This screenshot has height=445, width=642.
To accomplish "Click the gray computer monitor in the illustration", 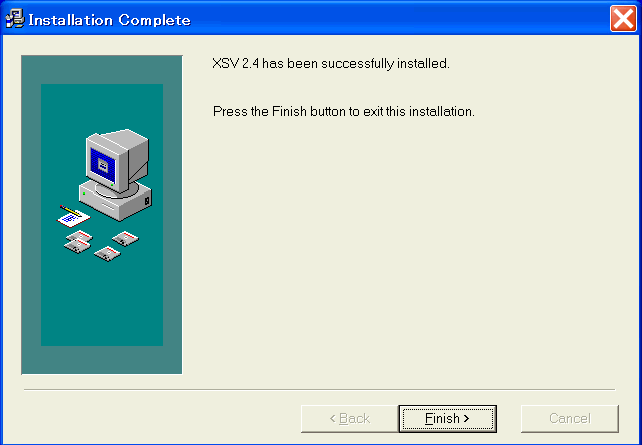I will tap(118, 160).
